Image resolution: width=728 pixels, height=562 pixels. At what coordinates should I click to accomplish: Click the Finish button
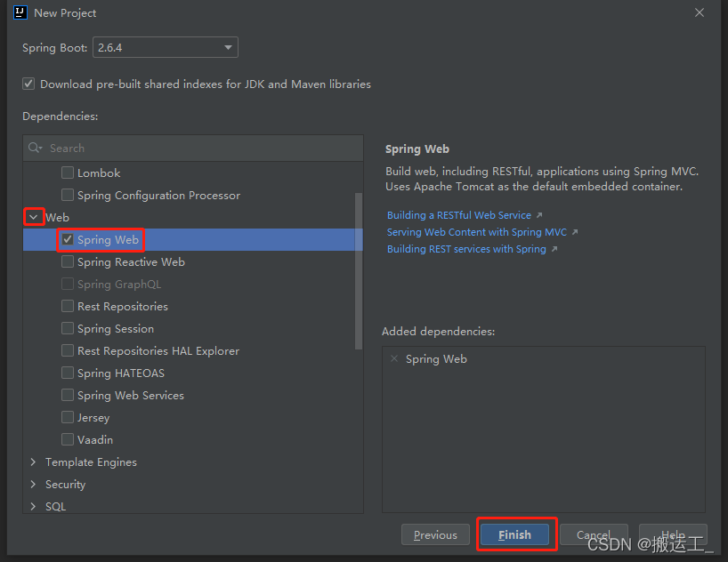click(x=514, y=534)
